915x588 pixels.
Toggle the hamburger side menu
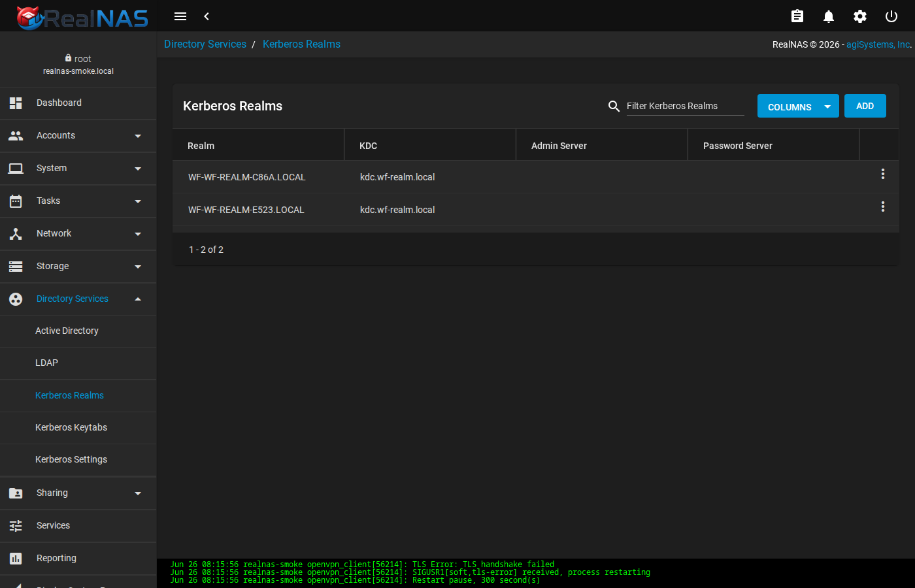tap(180, 16)
